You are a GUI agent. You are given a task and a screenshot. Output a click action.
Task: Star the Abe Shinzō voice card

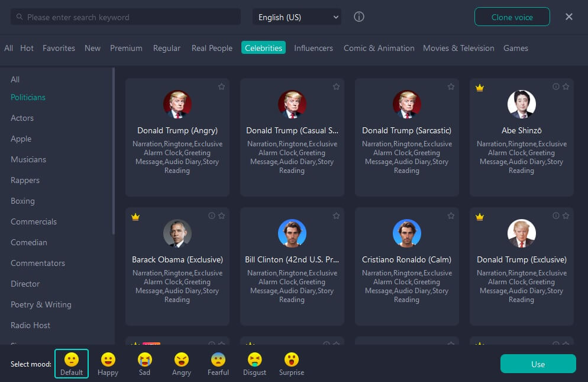[566, 86]
